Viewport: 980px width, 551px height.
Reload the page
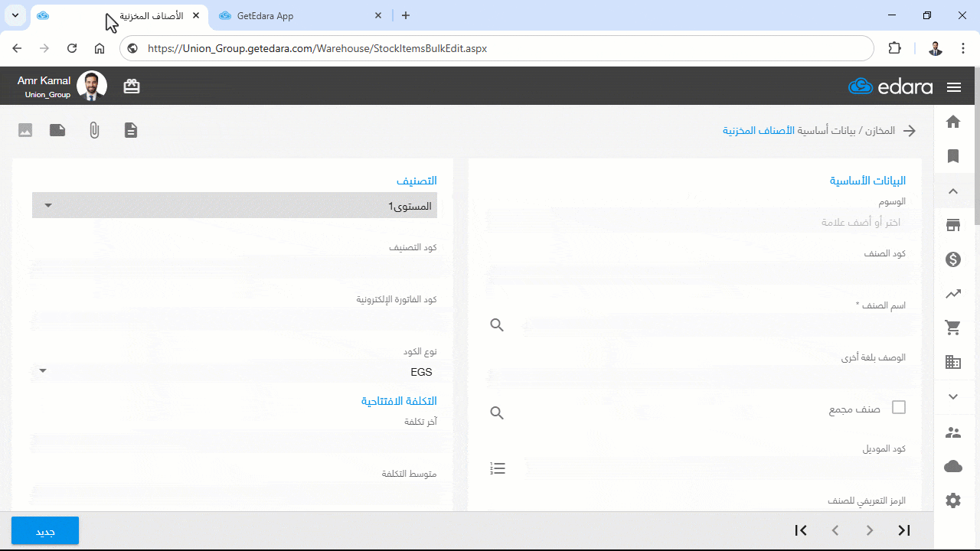[x=72, y=48]
